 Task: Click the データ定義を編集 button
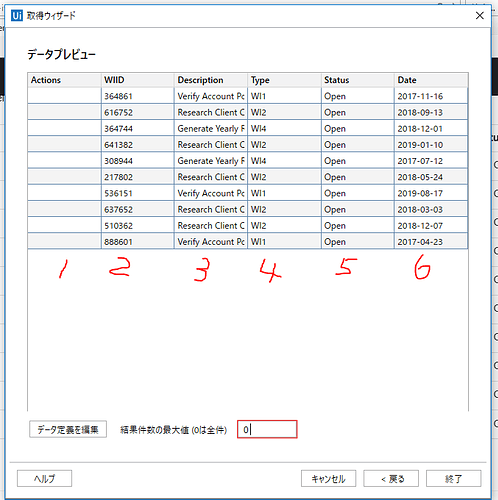click(x=68, y=429)
